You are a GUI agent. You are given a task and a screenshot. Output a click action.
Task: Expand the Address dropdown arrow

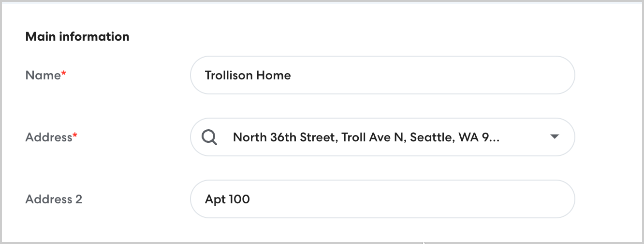555,137
